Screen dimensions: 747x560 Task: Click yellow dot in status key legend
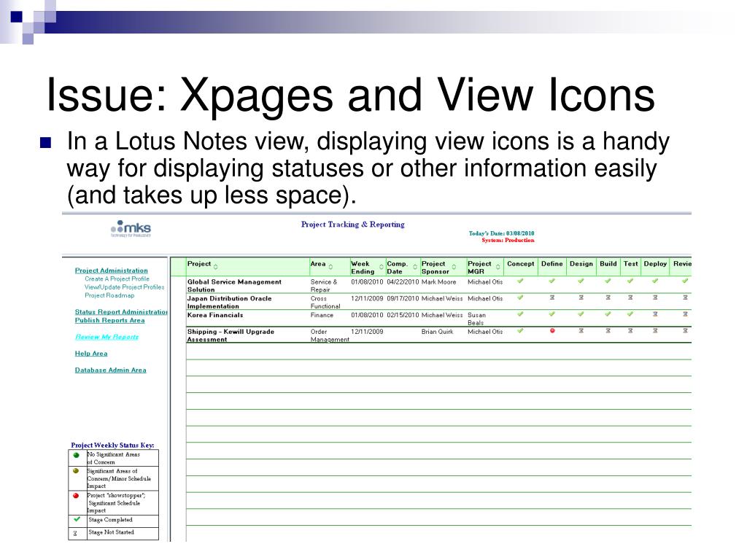(76, 471)
